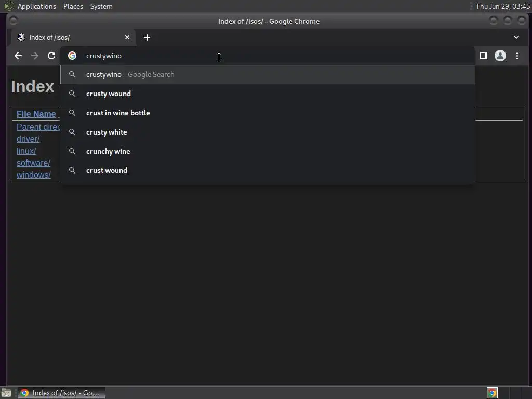Open the 'Parent directory' link
This screenshot has width=532, height=399.
click(x=38, y=127)
